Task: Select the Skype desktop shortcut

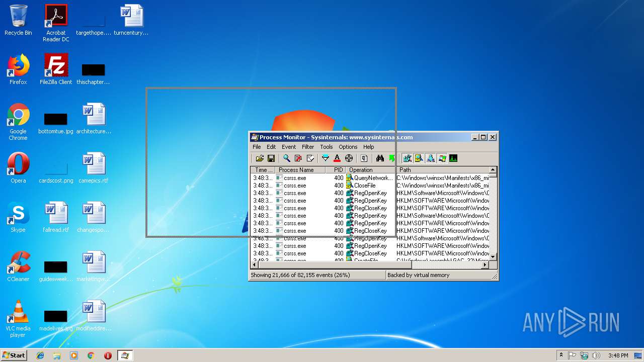Action: coord(18,217)
